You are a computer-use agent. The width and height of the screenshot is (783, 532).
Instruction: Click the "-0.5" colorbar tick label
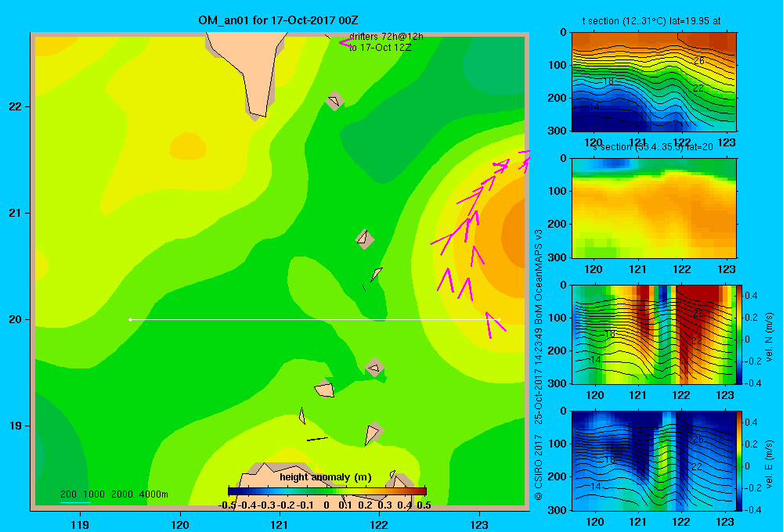[x=227, y=505]
